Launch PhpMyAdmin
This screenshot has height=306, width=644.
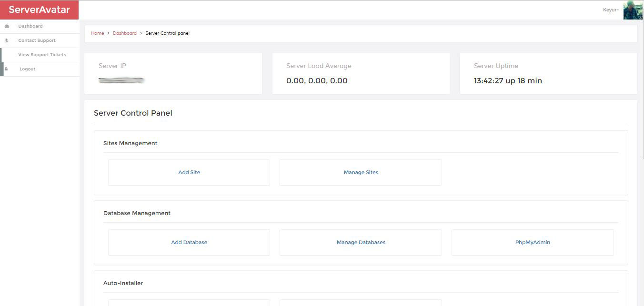pos(533,242)
